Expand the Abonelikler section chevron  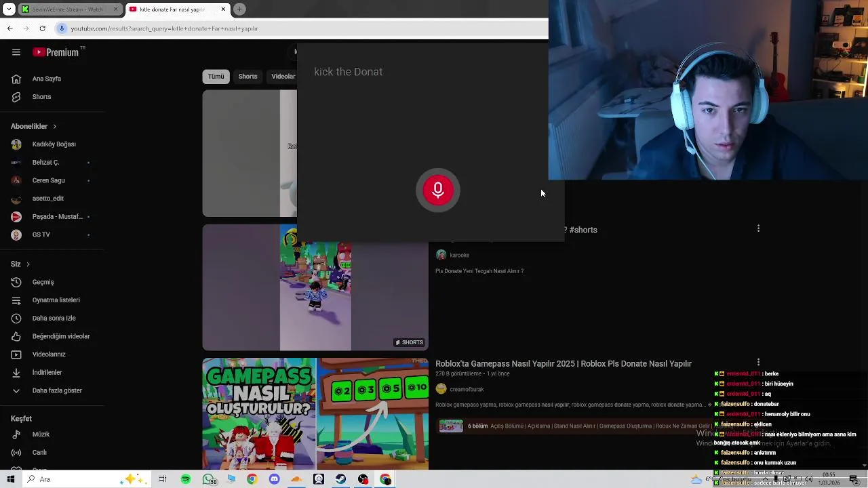pos(54,126)
